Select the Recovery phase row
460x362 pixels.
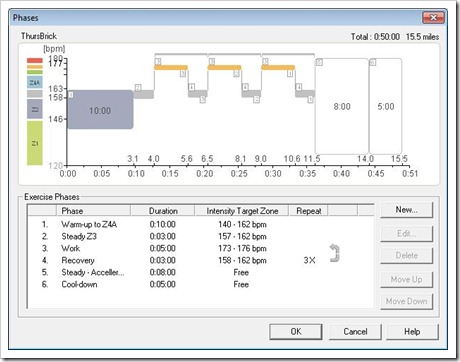click(x=200, y=260)
